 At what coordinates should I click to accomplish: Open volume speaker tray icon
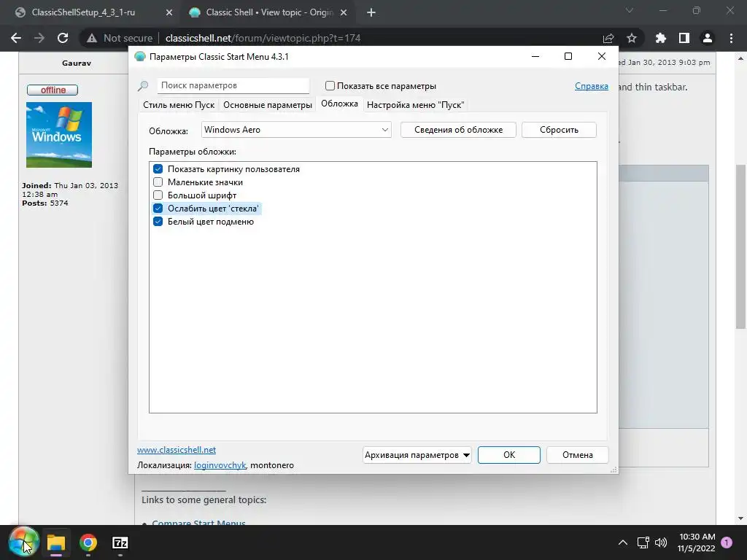[x=661, y=542]
